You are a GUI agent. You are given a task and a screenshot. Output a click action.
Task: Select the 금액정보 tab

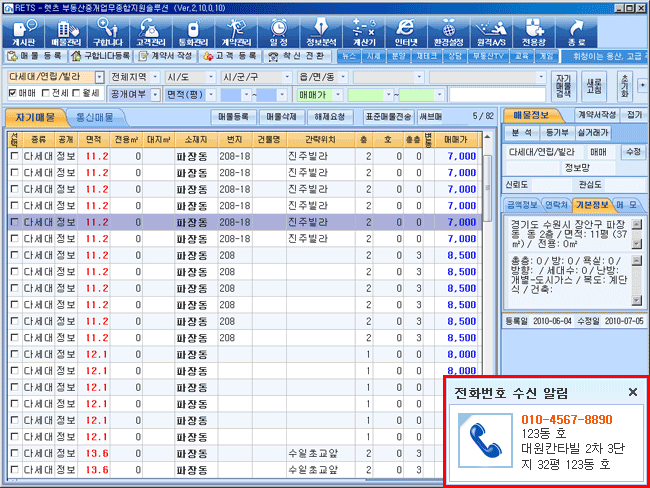[522, 204]
